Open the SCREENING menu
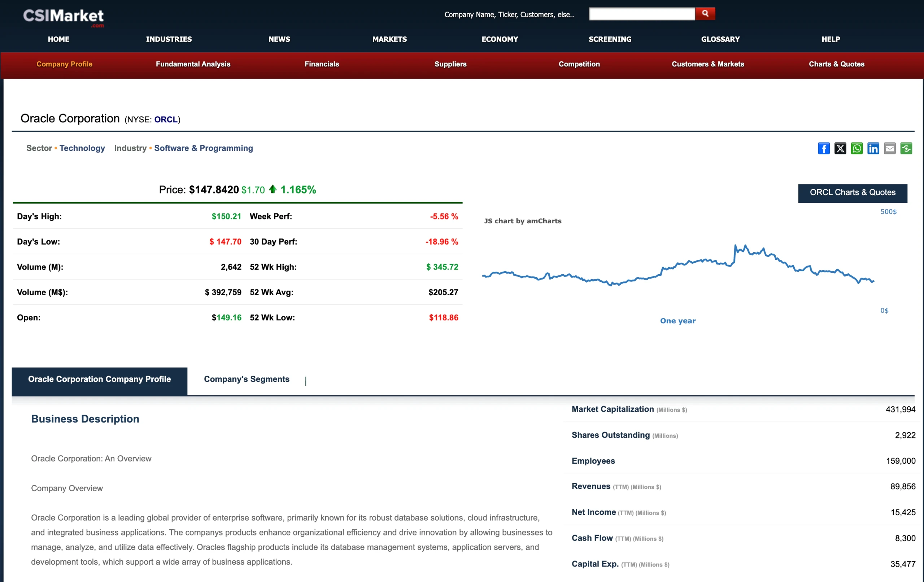Viewport: 924px width, 582px height. click(x=610, y=39)
